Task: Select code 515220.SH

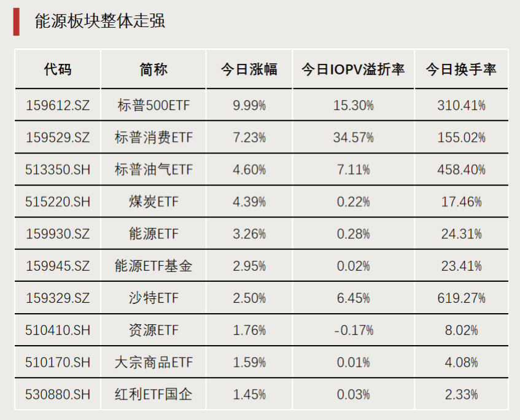Action: pos(58,201)
